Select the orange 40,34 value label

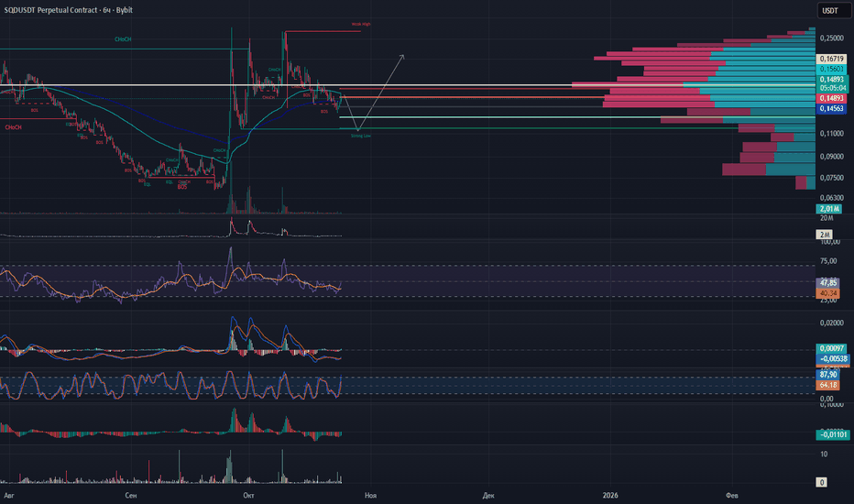point(827,293)
